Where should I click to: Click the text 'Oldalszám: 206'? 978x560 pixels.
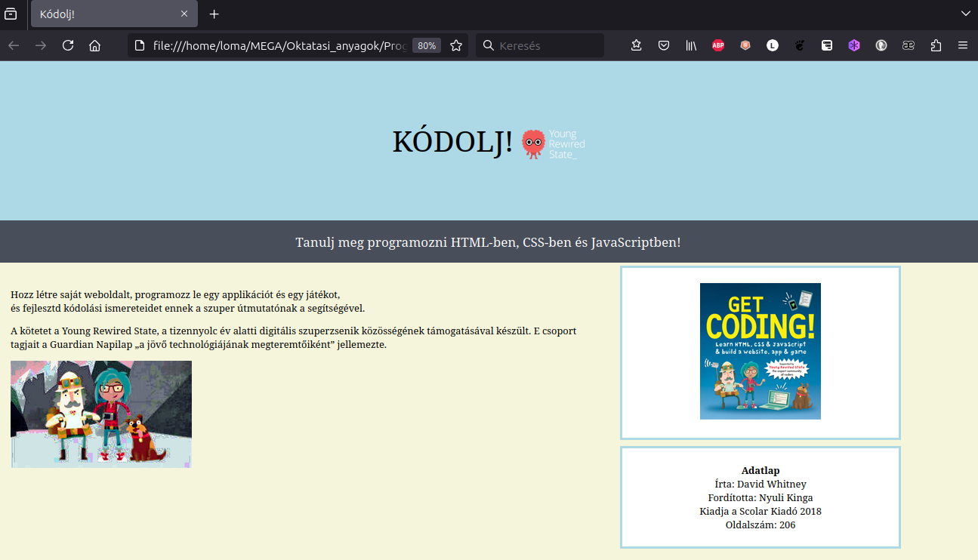point(760,525)
